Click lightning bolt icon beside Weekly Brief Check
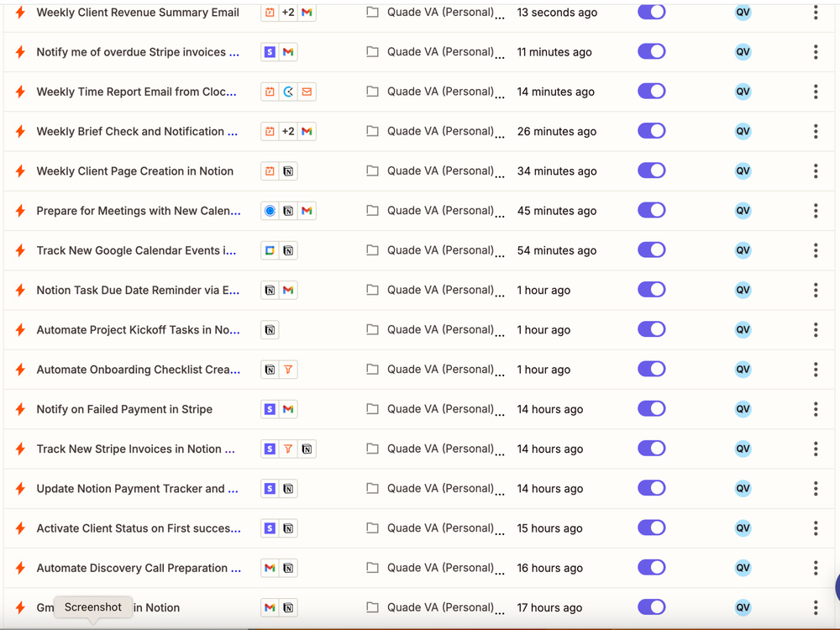This screenshot has height=630, width=840. (20, 131)
